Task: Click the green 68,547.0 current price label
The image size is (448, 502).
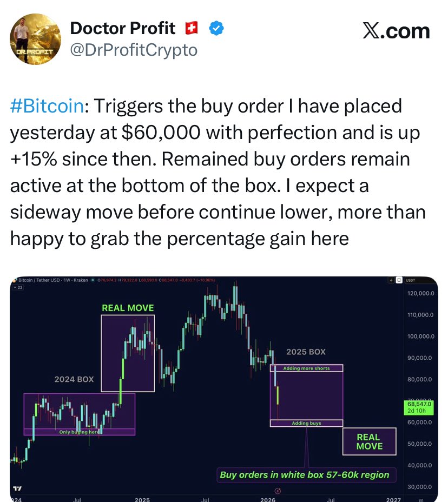Action: (x=419, y=407)
